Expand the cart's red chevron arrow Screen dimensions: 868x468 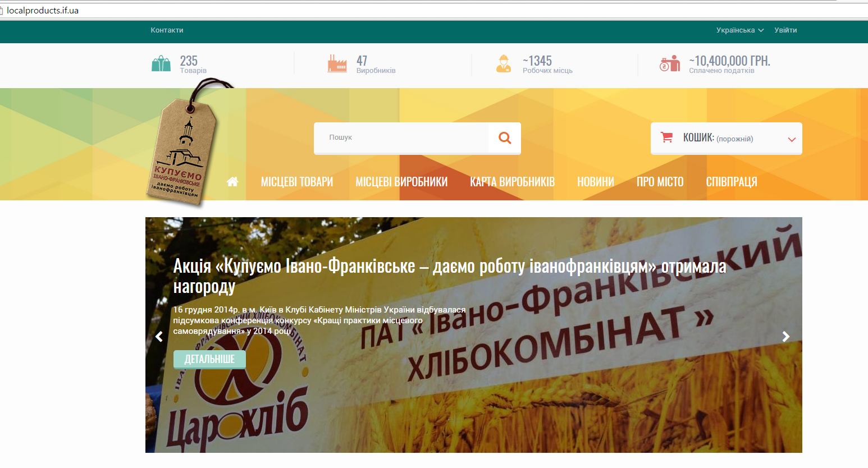point(792,139)
